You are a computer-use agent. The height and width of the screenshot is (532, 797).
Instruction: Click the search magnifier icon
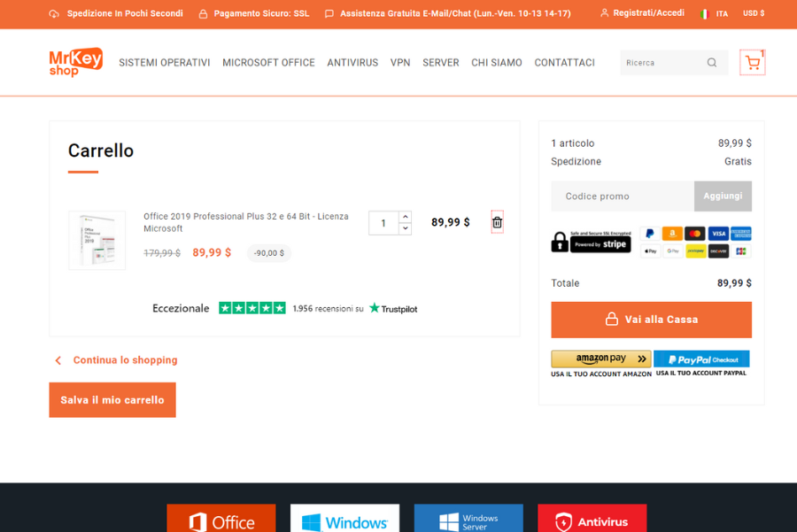coord(711,63)
